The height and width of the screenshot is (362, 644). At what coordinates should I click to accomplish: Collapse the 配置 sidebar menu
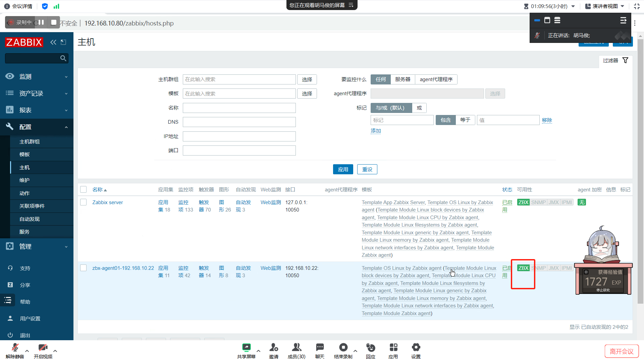click(37, 127)
